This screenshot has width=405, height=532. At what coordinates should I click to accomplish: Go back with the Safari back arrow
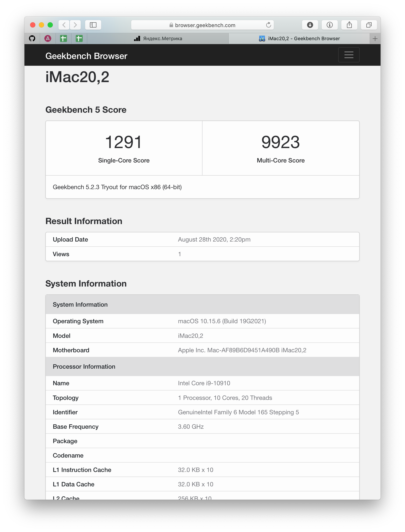(64, 25)
